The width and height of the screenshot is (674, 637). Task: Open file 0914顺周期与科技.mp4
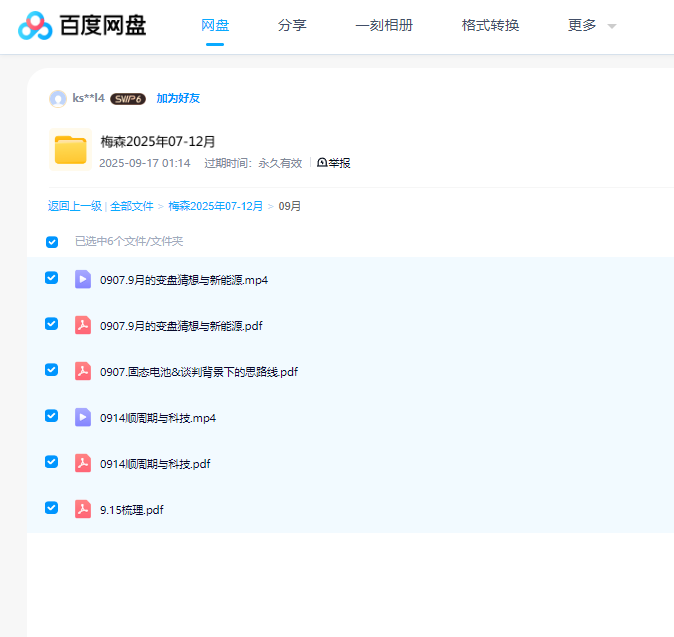[x=158, y=418]
